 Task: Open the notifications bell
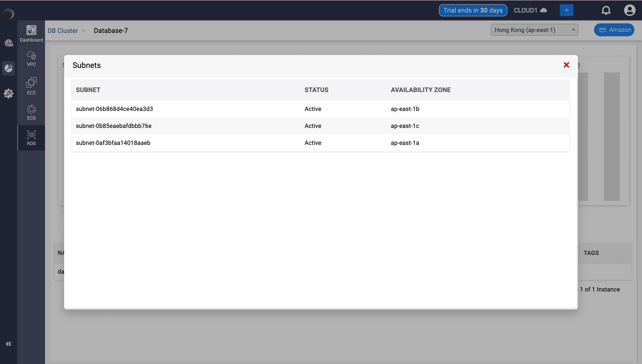[x=606, y=10]
